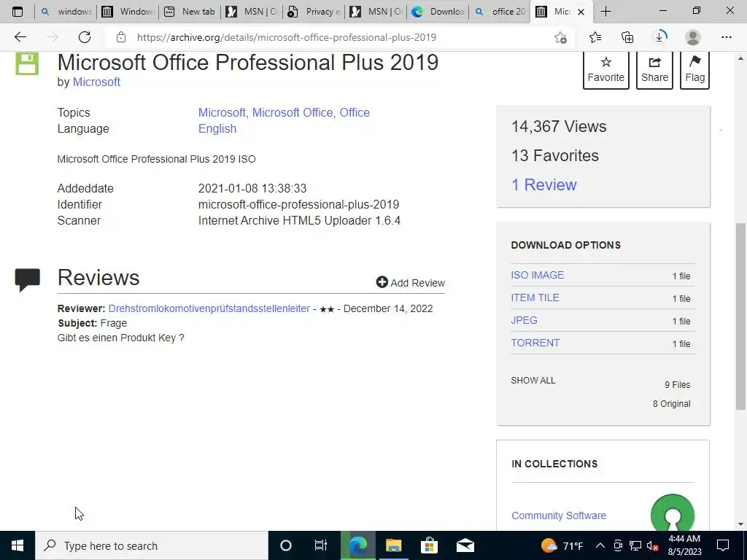The image size is (747, 560).
Task: Click the Favorite star button
Action: coord(605,69)
